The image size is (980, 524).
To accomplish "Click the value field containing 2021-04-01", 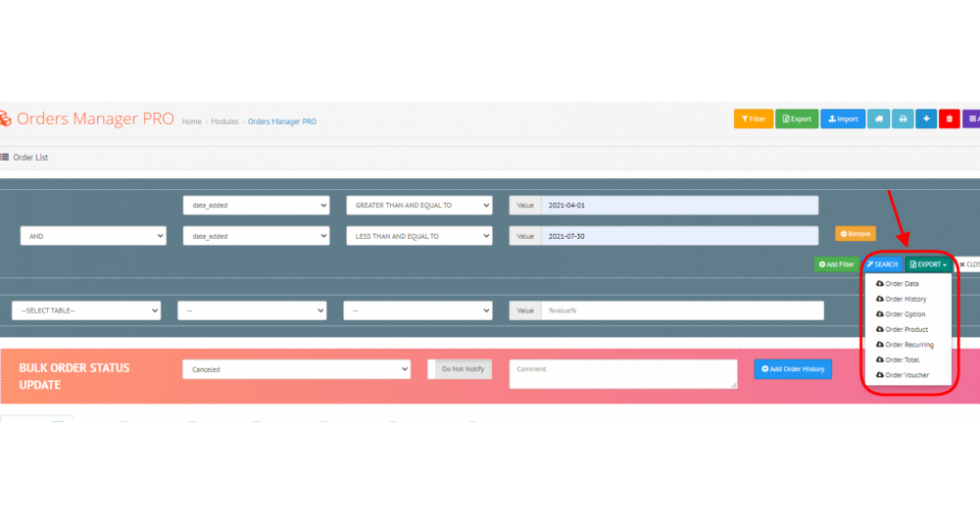I will 679,205.
